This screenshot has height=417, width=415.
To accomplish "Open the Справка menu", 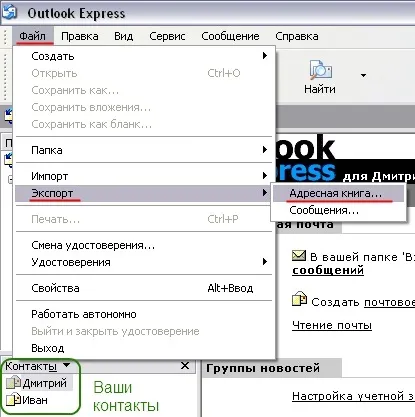I will (x=297, y=36).
